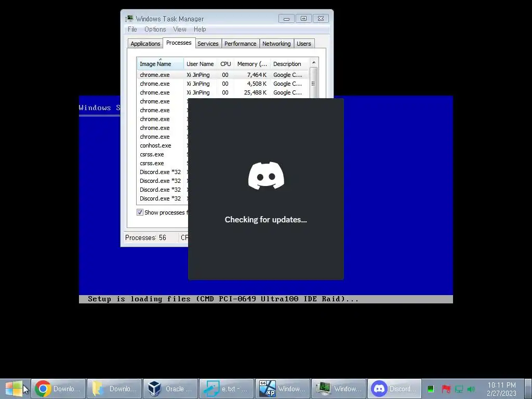Open the Action Center flag tray icon
Image resolution: width=532 pixels, height=399 pixels.
[446, 389]
